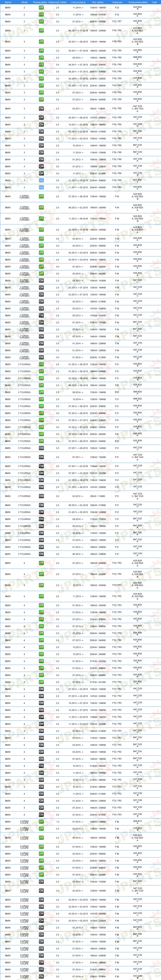The image size is (161, 980).
Task: Click petrol icon in model 4 317kW / 431KM F32, F82 row
Action: click(41, 661)
